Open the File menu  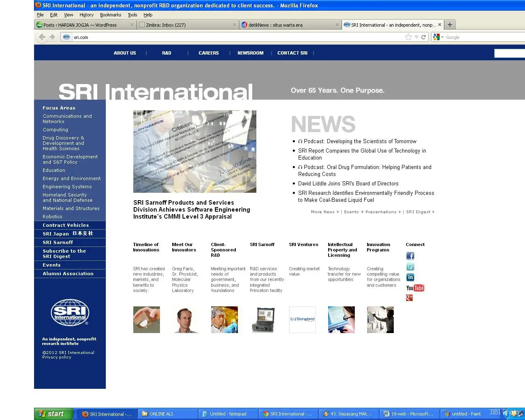pyautogui.click(x=40, y=15)
